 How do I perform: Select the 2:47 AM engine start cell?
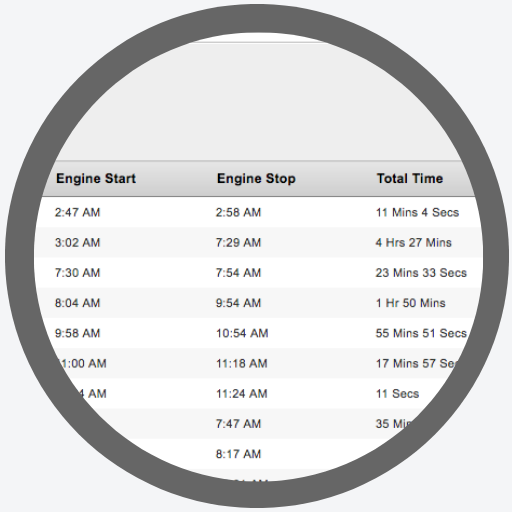(77, 212)
